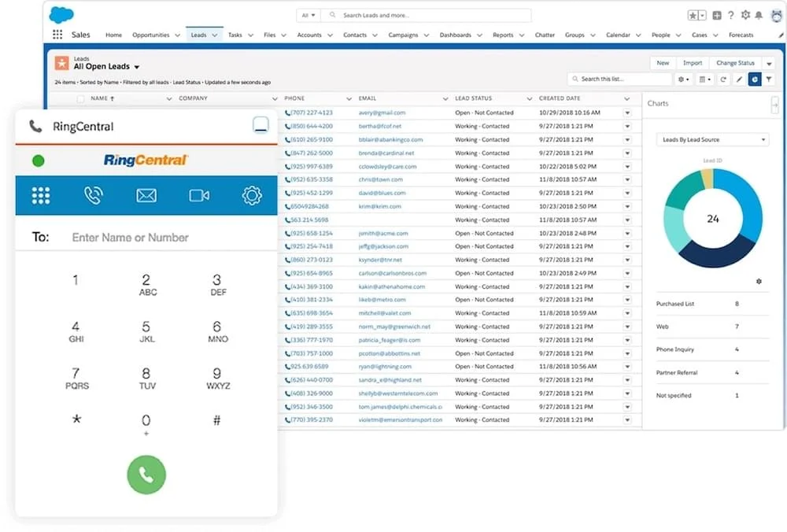This screenshot has height=532, width=787.
Task: Toggle the charts panel button
Action: 755,79
